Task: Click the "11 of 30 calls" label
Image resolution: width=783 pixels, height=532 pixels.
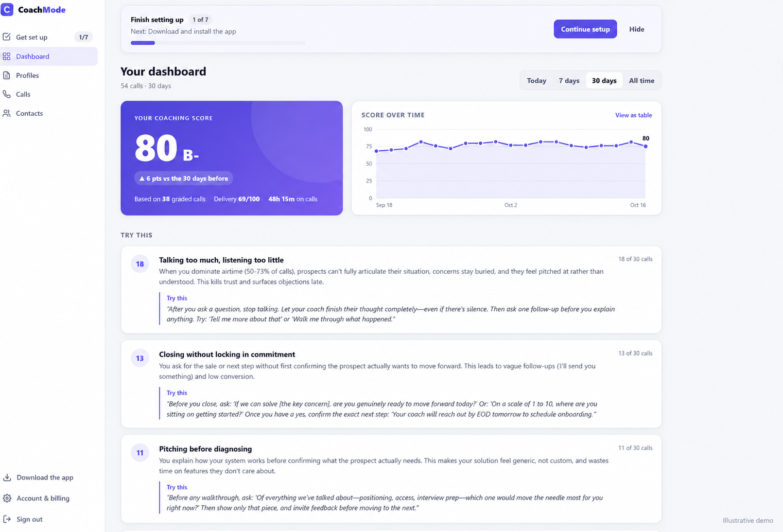Action: (x=635, y=448)
